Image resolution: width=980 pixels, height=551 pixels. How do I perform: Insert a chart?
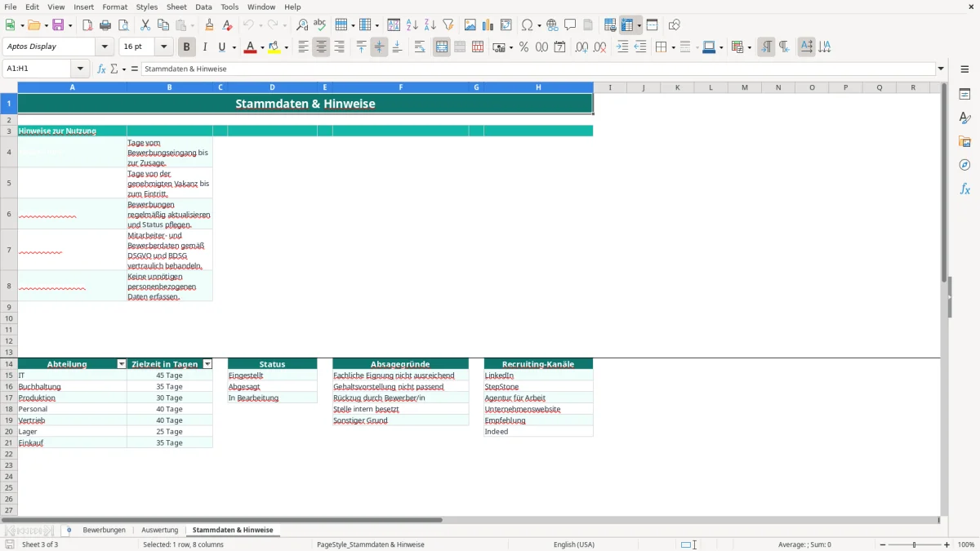click(x=488, y=25)
